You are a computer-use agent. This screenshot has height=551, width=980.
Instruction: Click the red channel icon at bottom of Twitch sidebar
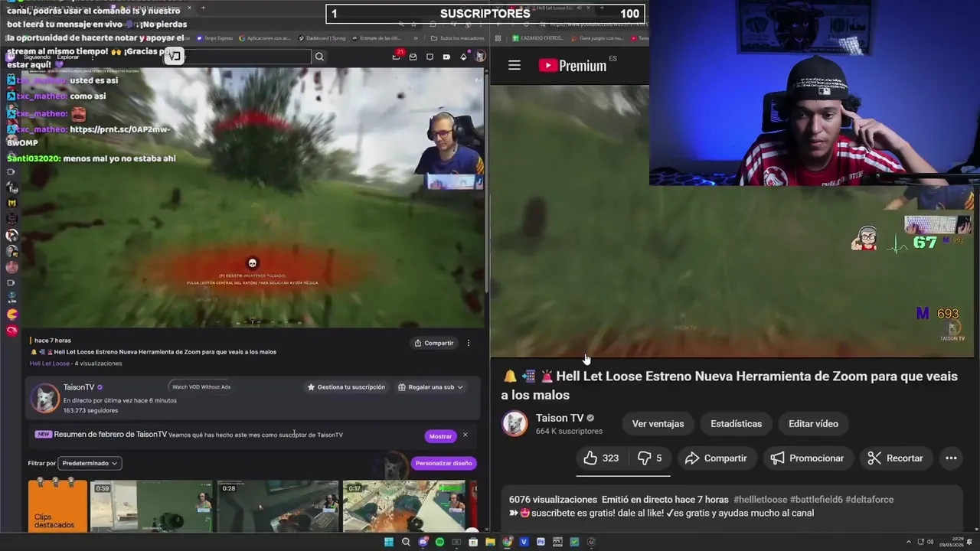click(12, 331)
